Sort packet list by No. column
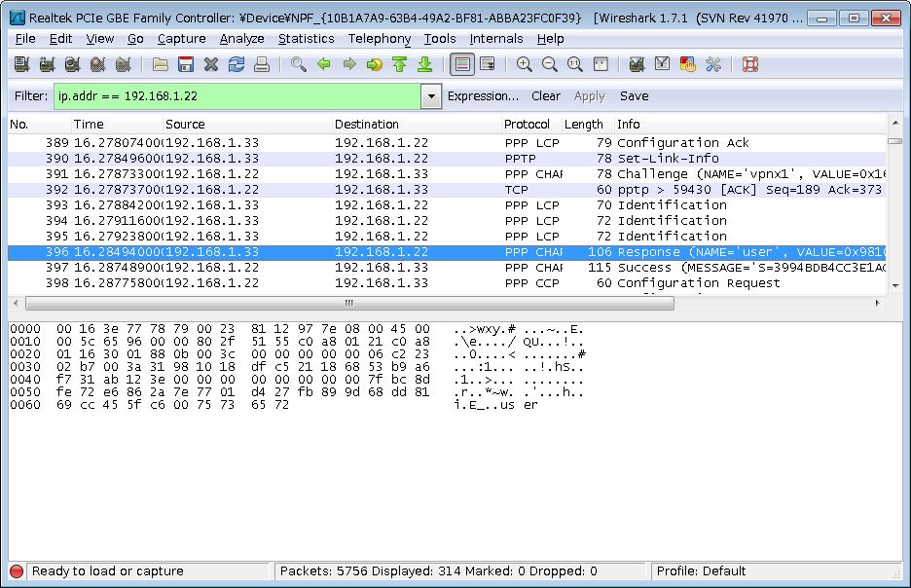The width and height of the screenshot is (911, 588). pyautogui.click(x=39, y=125)
